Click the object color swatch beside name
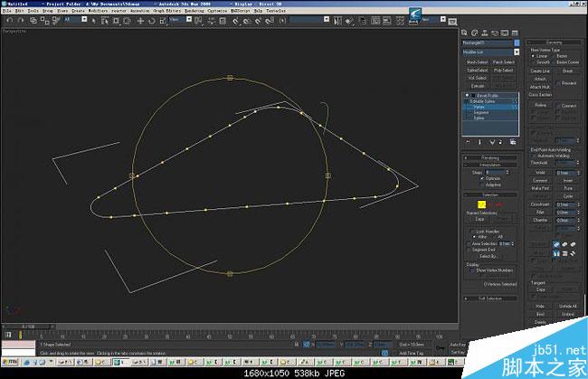Viewport: 588px width, 379px height. click(517, 43)
